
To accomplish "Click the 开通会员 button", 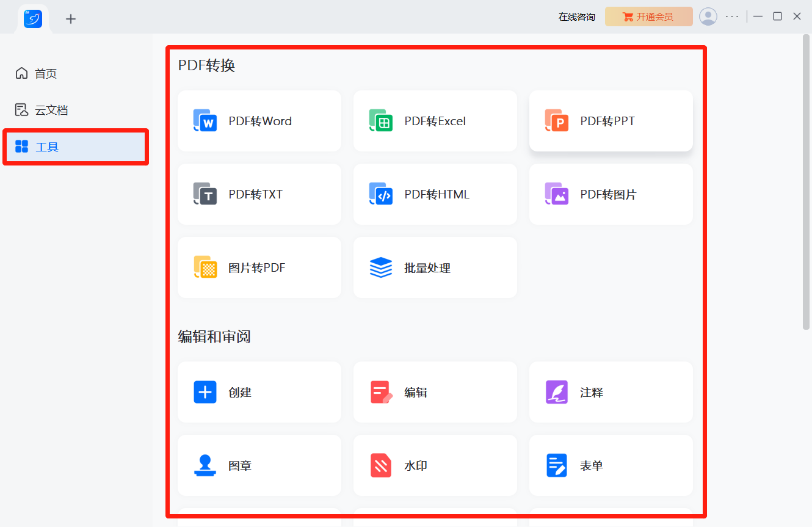I will 649,16.
